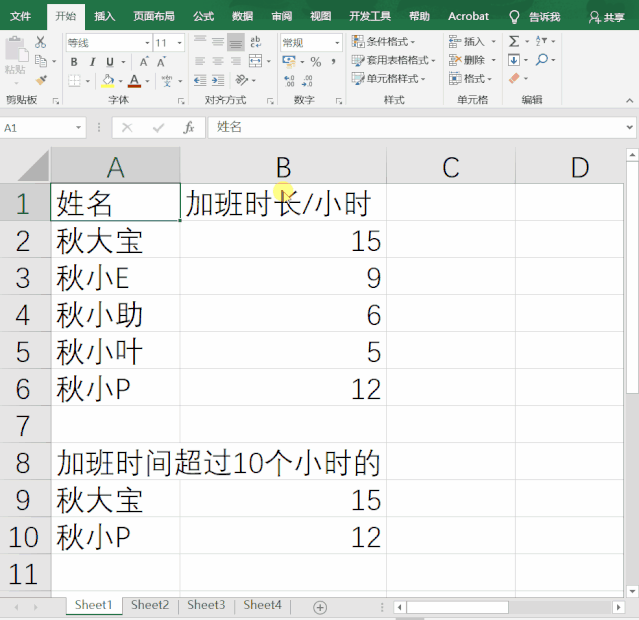This screenshot has width=639, height=620.
Task: Select the Format Painter brush
Action: (41, 79)
